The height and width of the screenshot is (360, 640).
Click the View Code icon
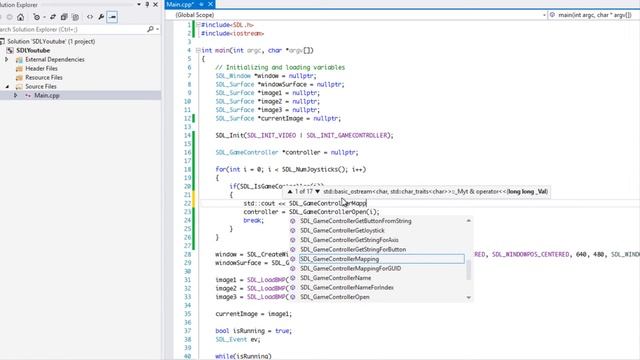pyautogui.click(x=90, y=17)
